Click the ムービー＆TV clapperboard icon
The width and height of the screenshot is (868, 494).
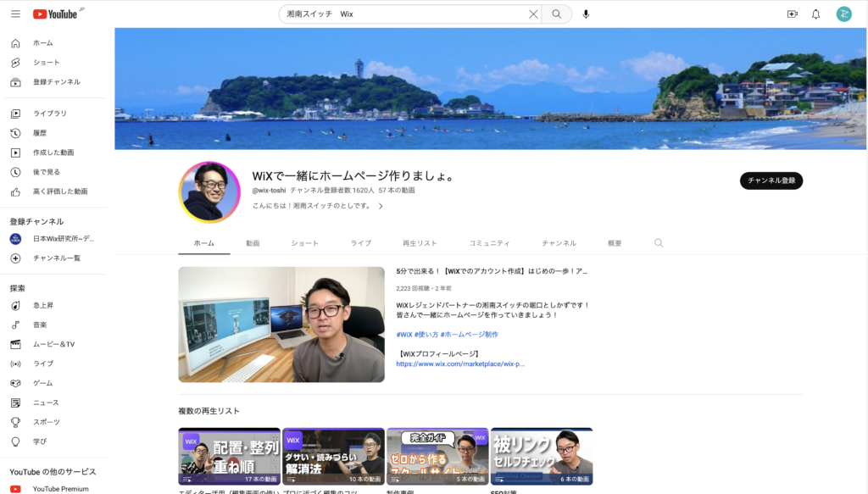[x=15, y=344]
